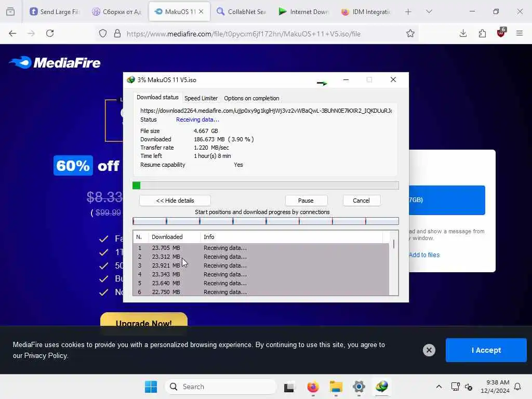Viewport: 532px width, 399px height.
Task: Click the overall download progress bar
Action: click(x=265, y=185)
